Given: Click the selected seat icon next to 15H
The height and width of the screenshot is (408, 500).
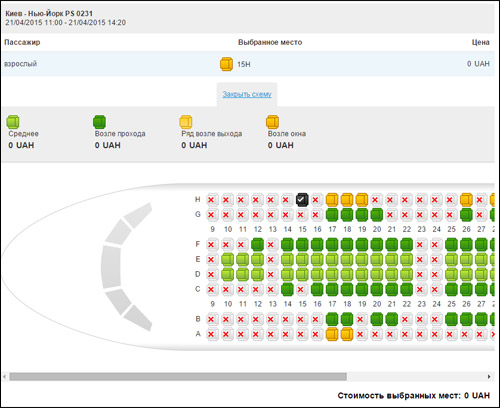Looking at the screenshot, I should point(226,64).
